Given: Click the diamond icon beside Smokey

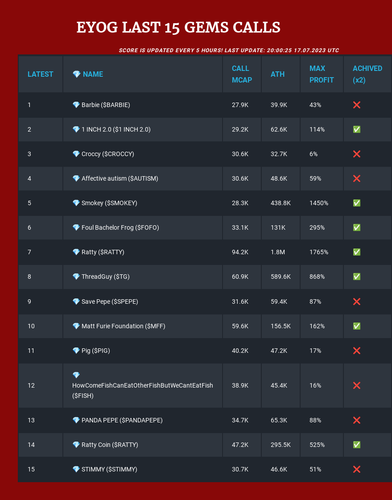Looking at the screenshot, I should [76, 203].
